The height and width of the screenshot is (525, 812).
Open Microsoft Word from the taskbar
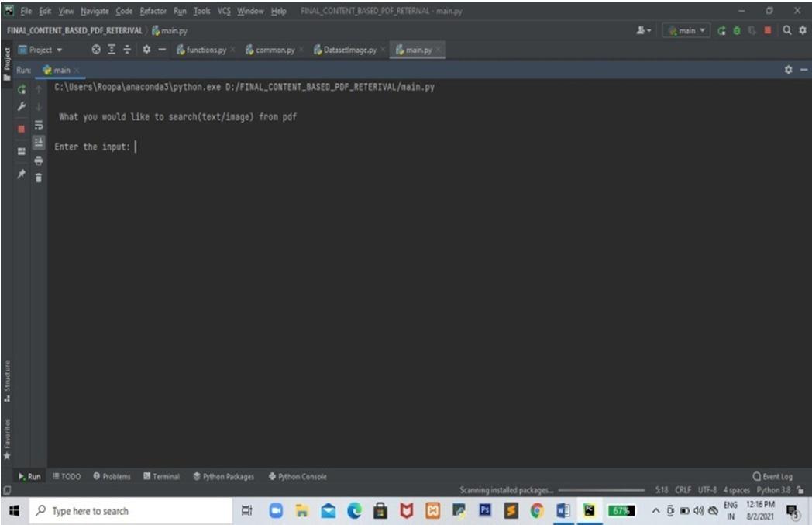(x=563, y=511)
